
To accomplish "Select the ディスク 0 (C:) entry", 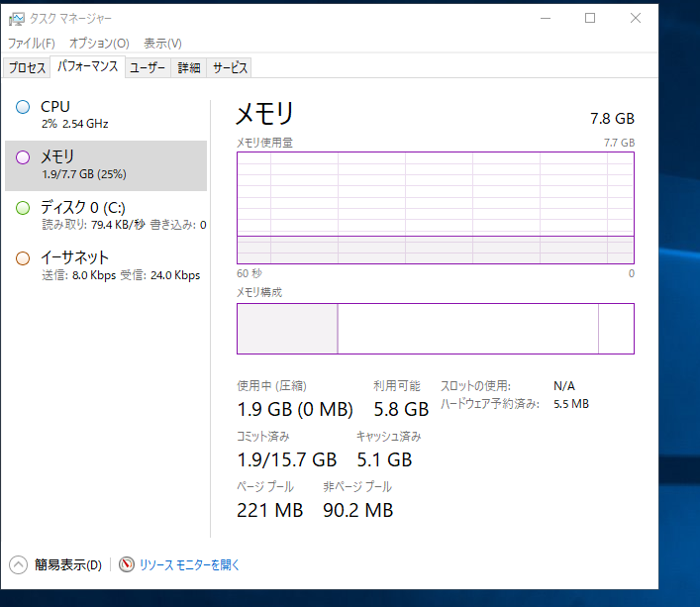I will coord(106,216).
